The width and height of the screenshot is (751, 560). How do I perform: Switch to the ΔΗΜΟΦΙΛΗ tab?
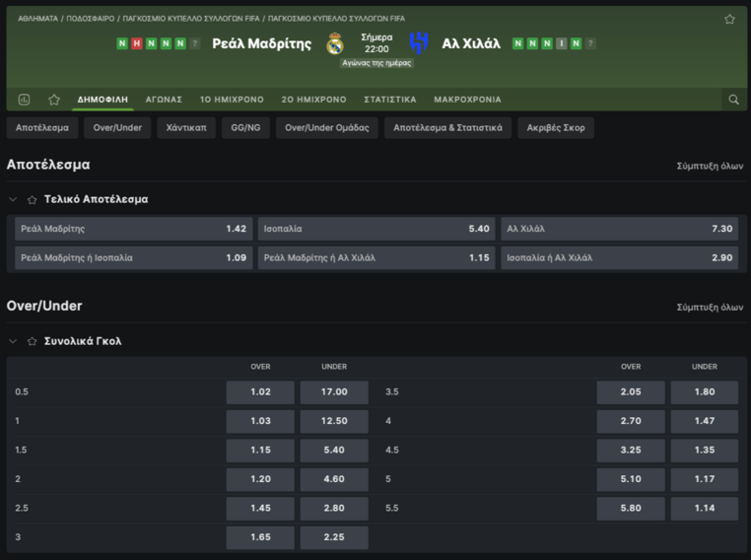click(102, 100)
